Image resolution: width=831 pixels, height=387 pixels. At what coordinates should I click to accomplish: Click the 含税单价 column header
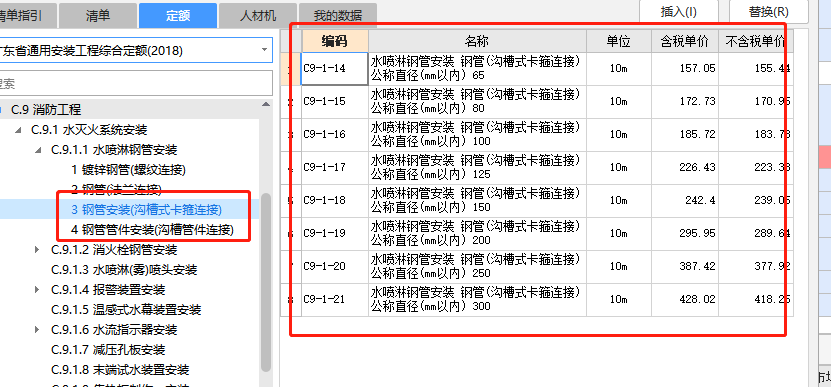coord(685,41)
